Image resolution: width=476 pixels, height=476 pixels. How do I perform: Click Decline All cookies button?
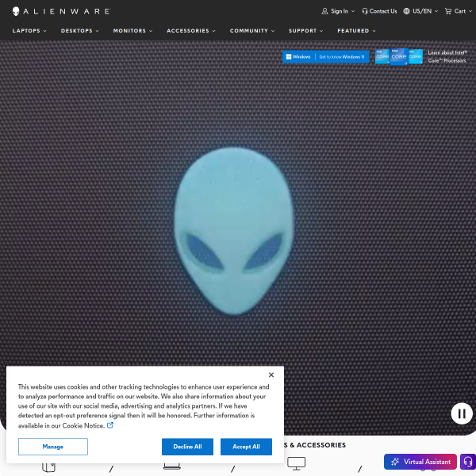[x=187, y=447]
